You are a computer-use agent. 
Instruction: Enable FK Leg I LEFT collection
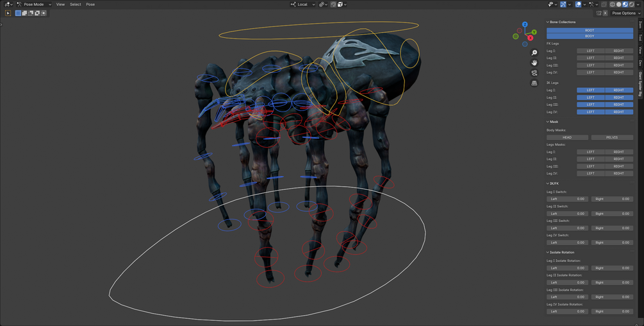[591, 51]
